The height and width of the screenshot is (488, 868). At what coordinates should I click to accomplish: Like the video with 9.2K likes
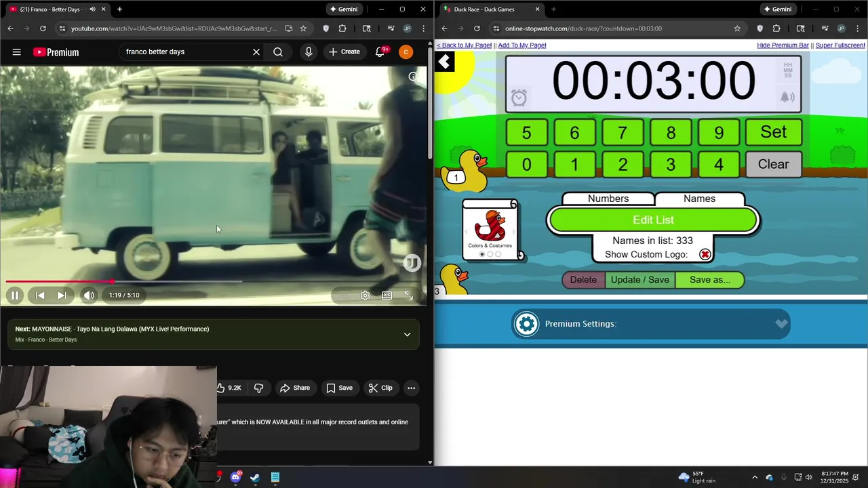pyautogui.click(x=229, y=388)
